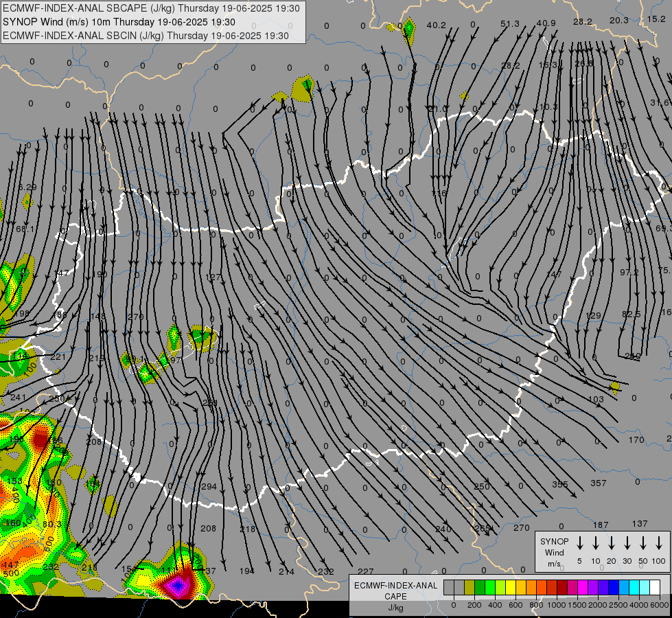The height and width of the screenshot is (618, 672).
Task: Pick the sky blue swatch right of 2500
Action: tap(623, 587)
